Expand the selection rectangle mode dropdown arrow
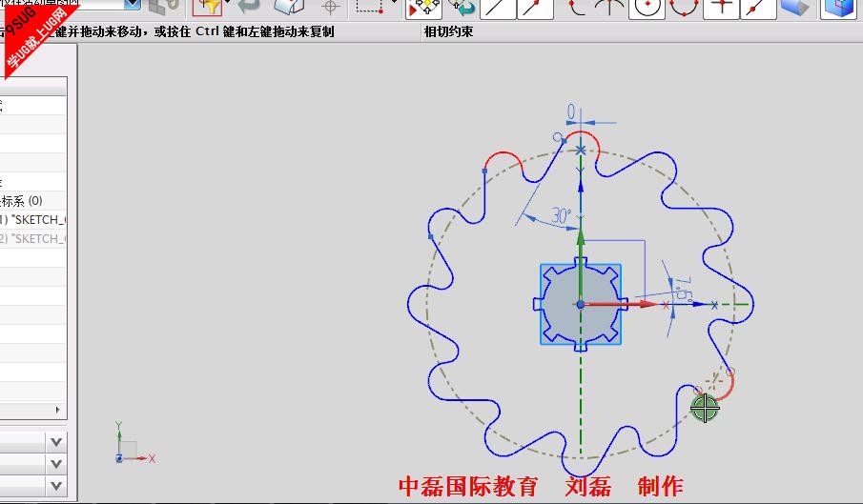863x504 pixels. 394,3
